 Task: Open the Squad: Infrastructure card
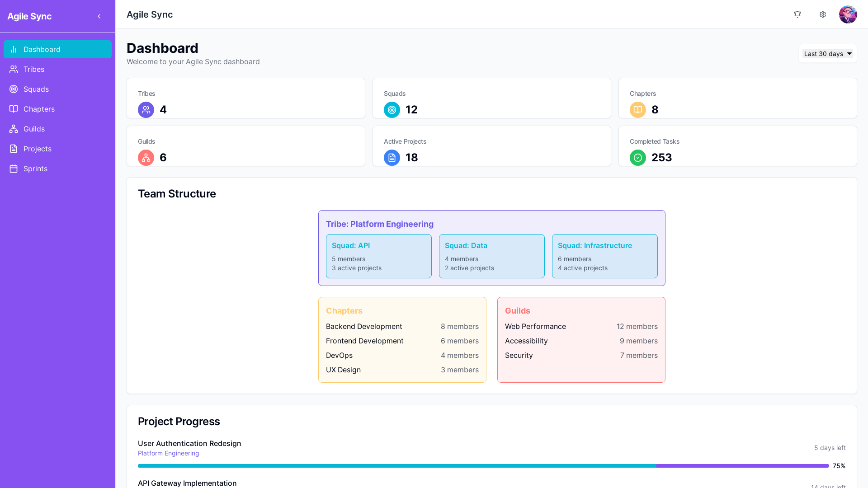point(605,256)
